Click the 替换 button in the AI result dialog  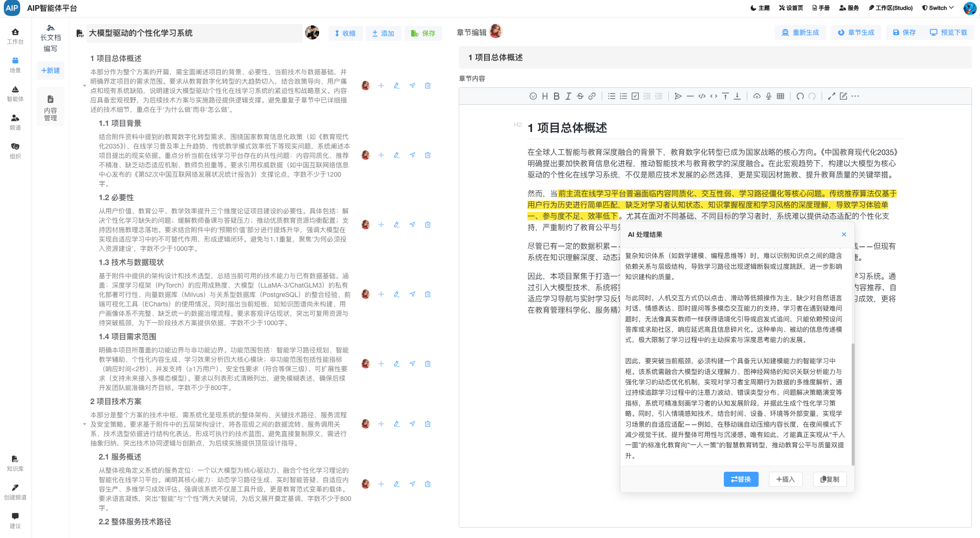pyautogui.click(x=741, y=479)
